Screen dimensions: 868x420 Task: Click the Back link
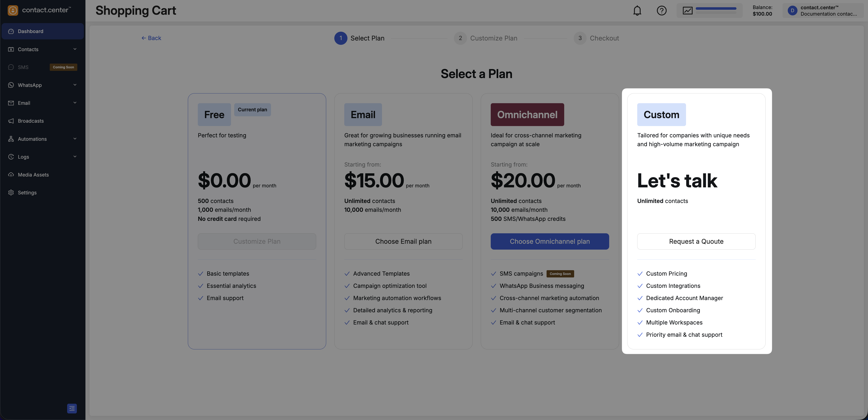(151, 38)
